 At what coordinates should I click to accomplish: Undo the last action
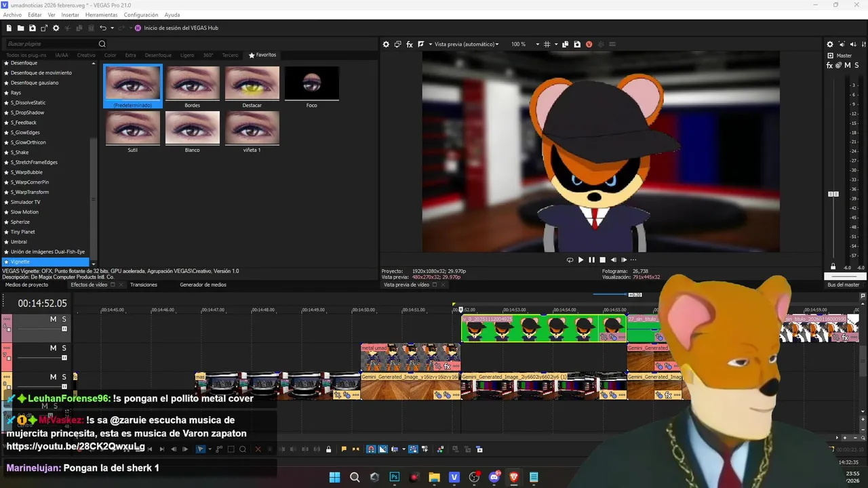pos(103,28)
